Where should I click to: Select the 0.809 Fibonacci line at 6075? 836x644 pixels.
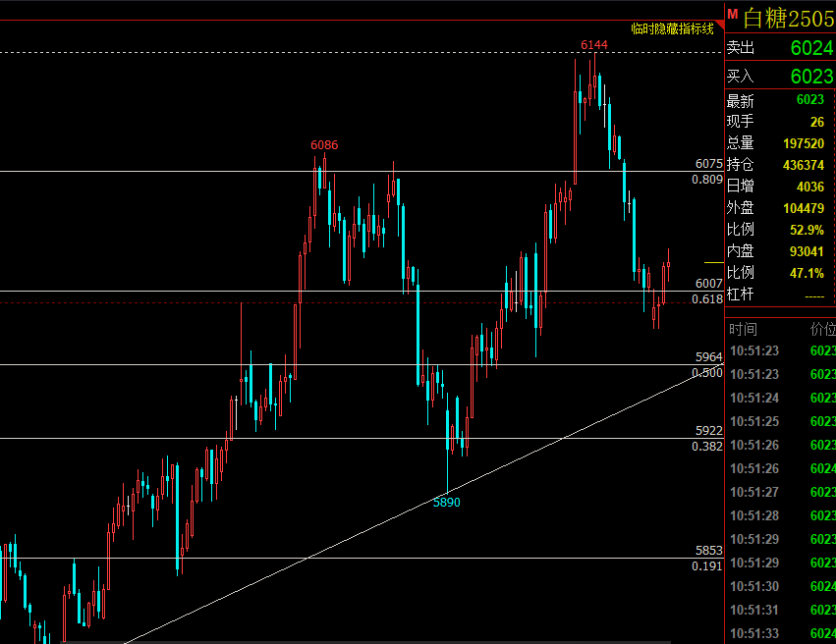tap(707, 180)
